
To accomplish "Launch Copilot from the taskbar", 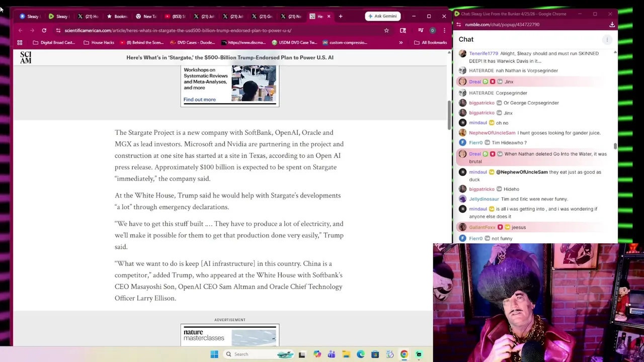I will pos(317,354).
